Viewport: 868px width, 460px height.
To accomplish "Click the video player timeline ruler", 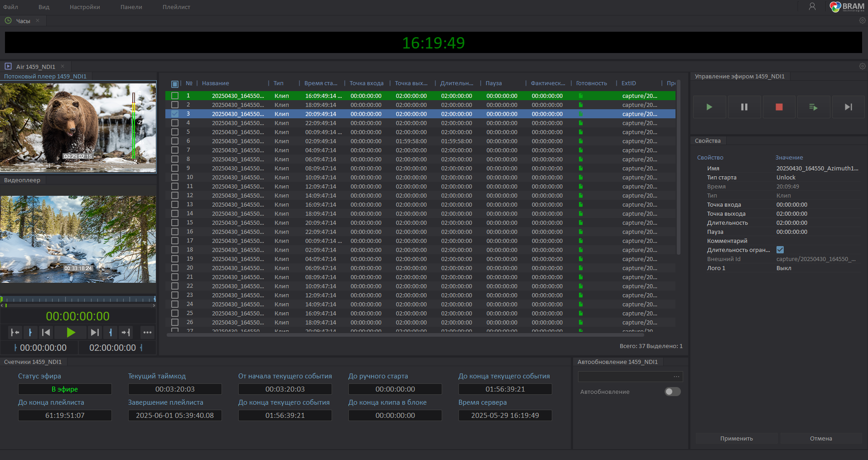I will pos(78,299).
